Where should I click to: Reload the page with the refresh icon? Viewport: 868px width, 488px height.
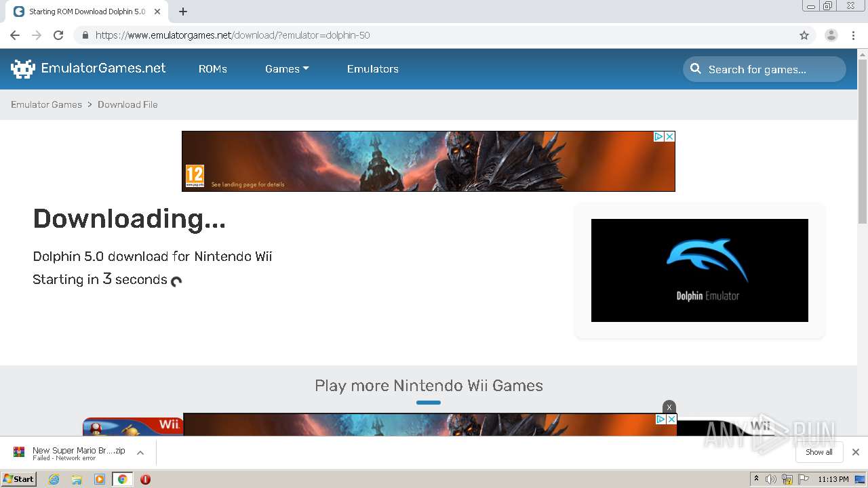[58, 35]
